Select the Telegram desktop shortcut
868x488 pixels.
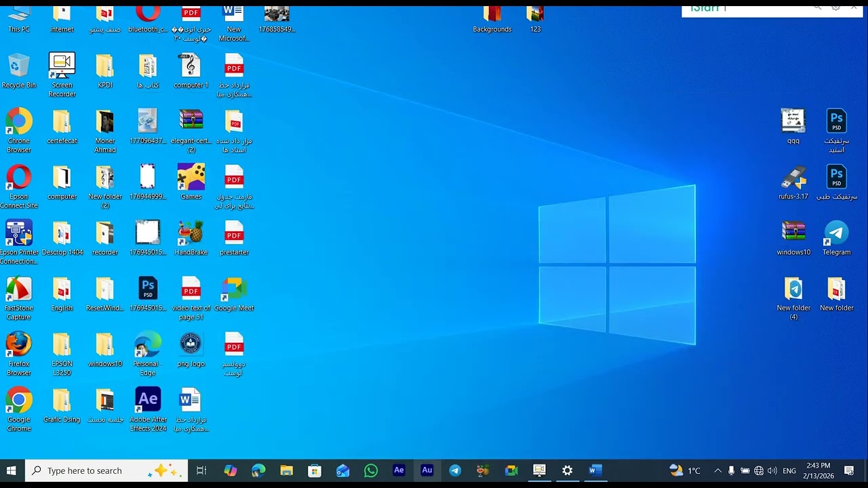[836, 238]
